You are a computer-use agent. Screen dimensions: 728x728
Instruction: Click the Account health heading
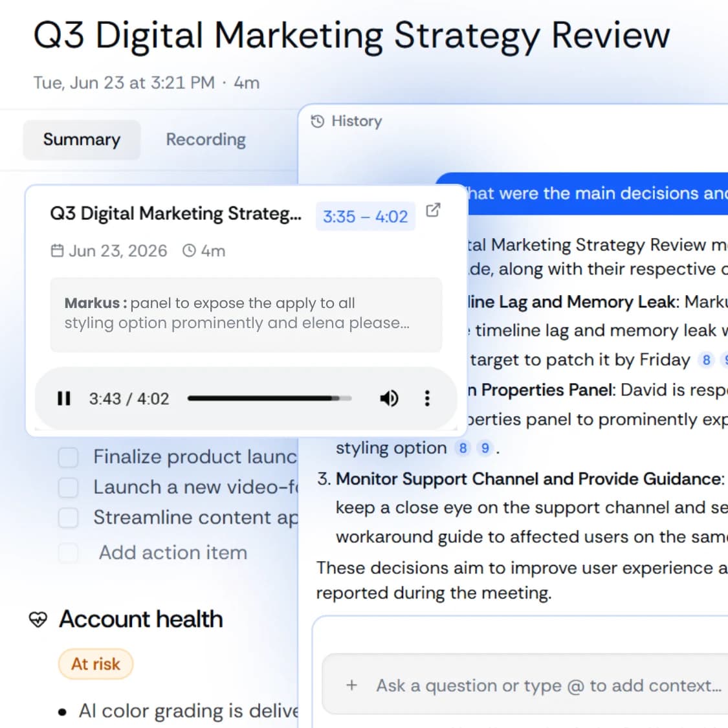(x=141, y=619)
